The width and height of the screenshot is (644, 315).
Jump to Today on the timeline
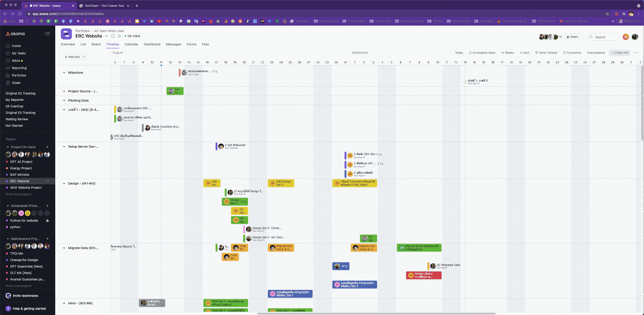coord(459,53)
